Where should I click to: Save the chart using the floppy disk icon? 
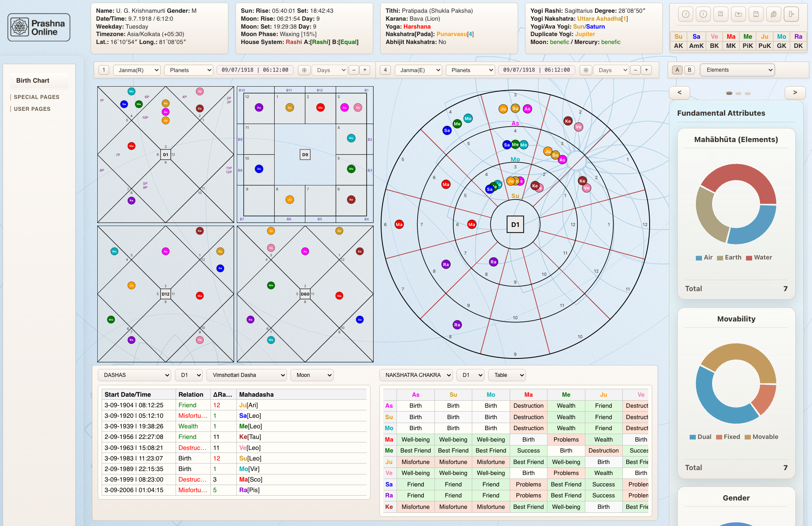(x=756, y=14)
